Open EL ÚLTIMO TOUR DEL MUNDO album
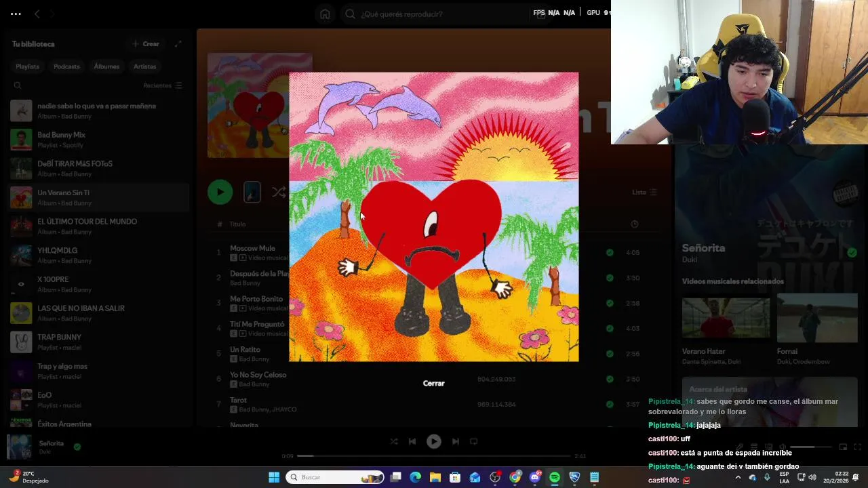The width and height of the screenshot is (868, 488). [98, 226]
